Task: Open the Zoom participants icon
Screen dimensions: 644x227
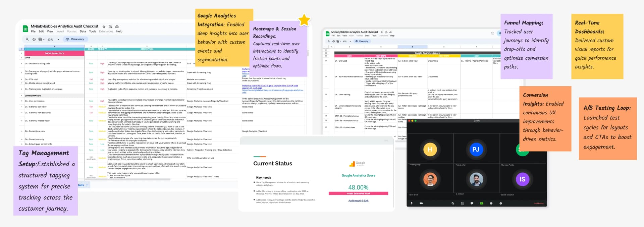Action: 462,203
